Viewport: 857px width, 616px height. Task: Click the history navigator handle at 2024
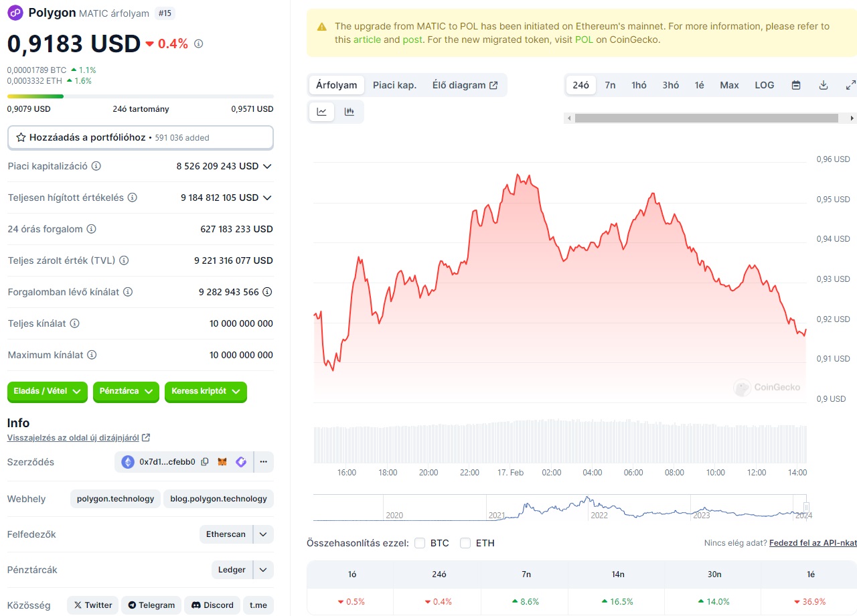[807, 507]
